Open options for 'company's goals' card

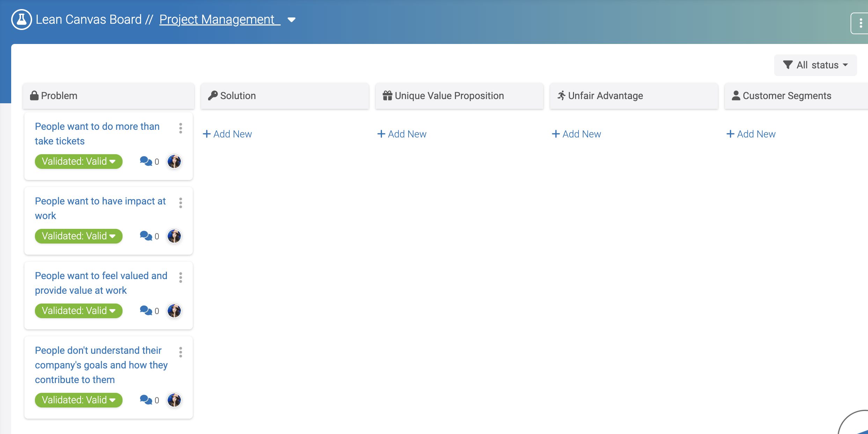point(181,352)
